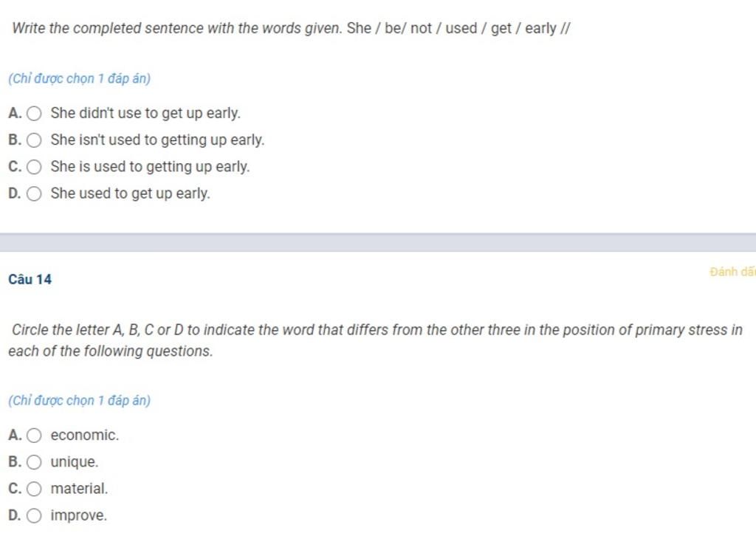Pick the 'material' radio option
This screenshot has height=536, width=756.
click(x=34, y=489)
